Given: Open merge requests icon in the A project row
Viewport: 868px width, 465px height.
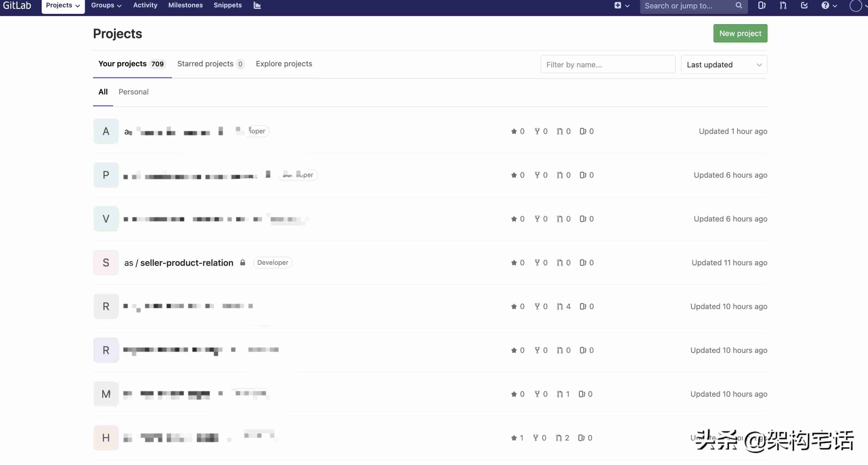Looking at the screenshot, I should coord(560,131).
